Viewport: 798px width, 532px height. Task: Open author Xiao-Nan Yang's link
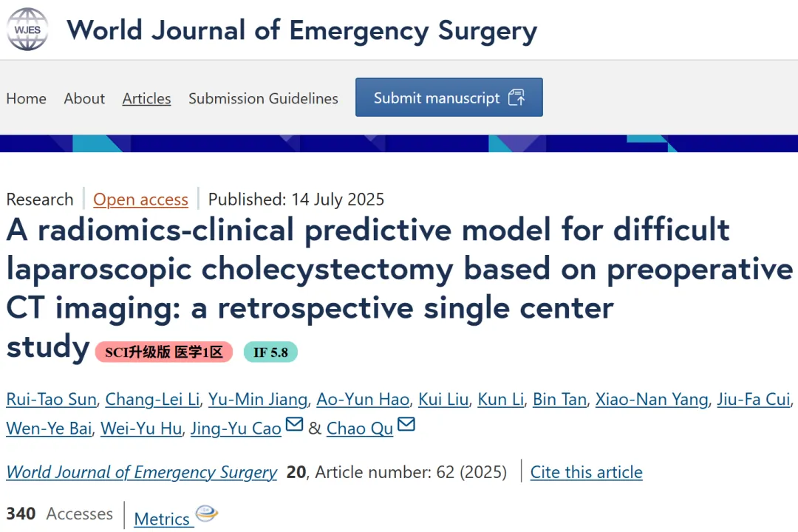coord(652,399)
